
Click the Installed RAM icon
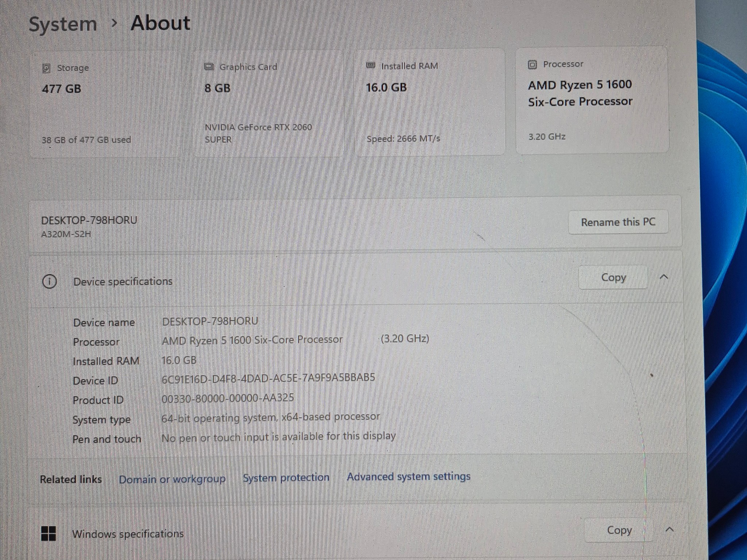point(371,65)
